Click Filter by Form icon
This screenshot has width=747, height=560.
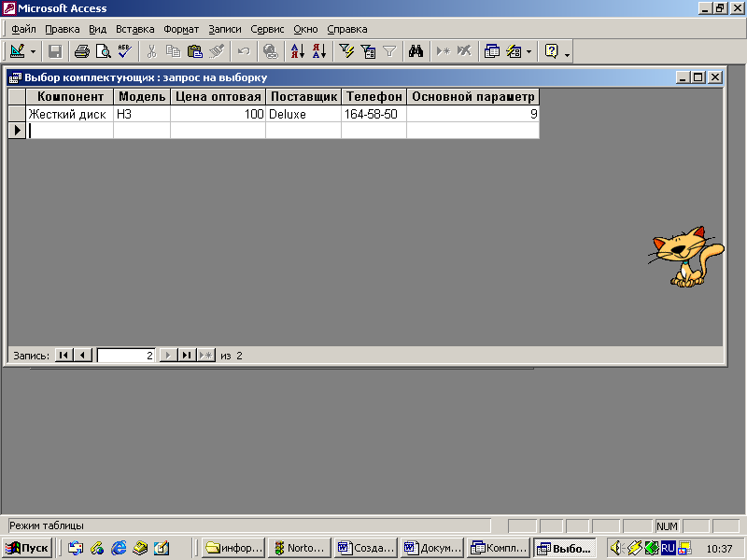368,51
